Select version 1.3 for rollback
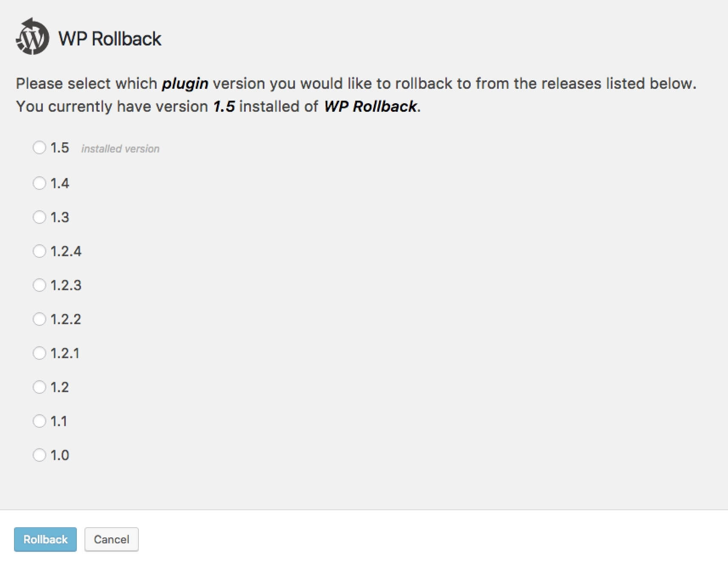Screen dimensions: 728x568 (39, 217)
